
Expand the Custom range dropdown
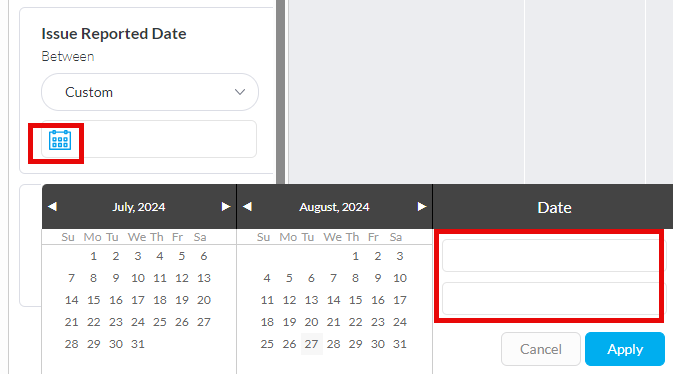[x=150, y=92]
